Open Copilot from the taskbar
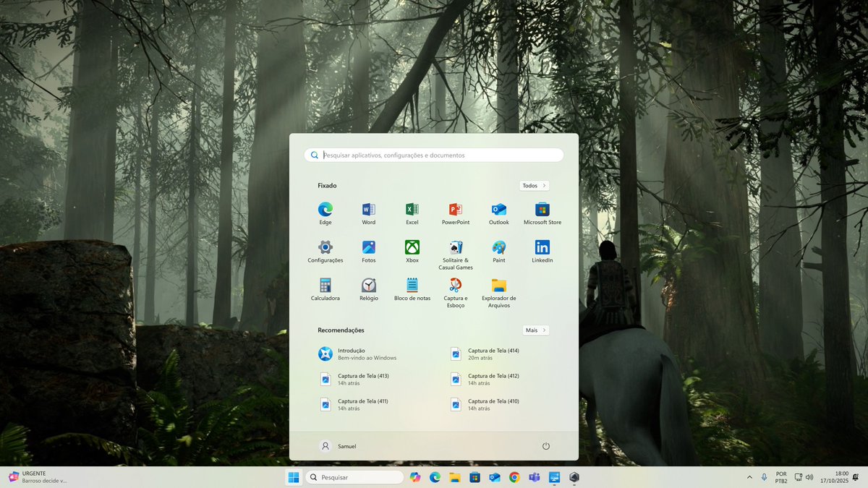The width and height of the screenshot is (868, 488). tap(415, 477)
